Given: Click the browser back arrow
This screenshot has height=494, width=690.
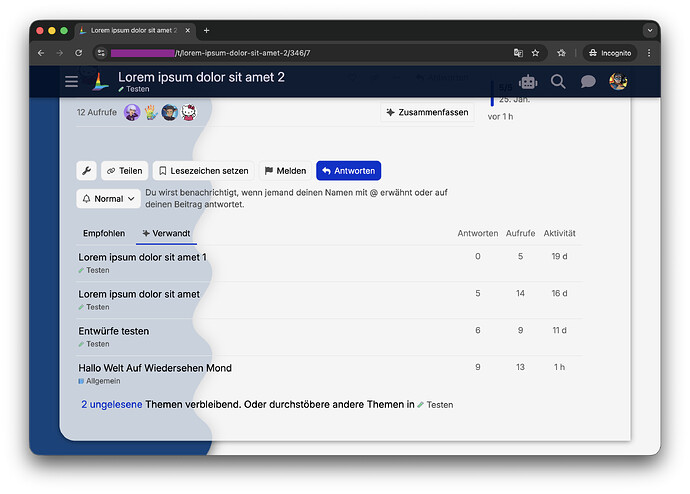Looking at the screenshot, I should point(41,53).
